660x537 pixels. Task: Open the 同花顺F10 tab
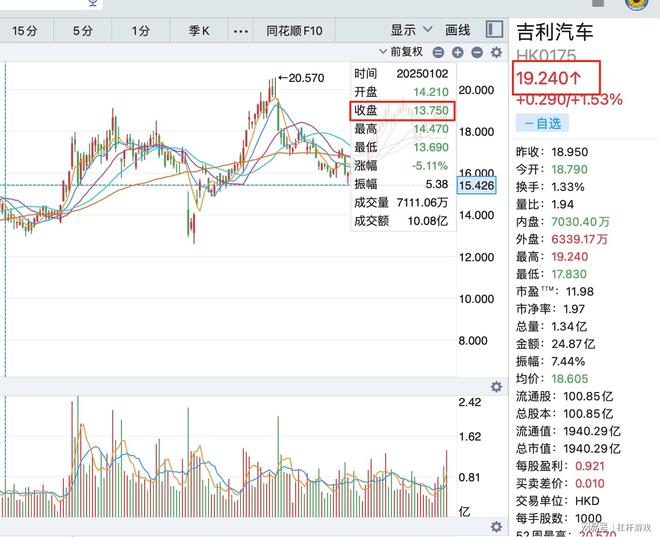294,31
